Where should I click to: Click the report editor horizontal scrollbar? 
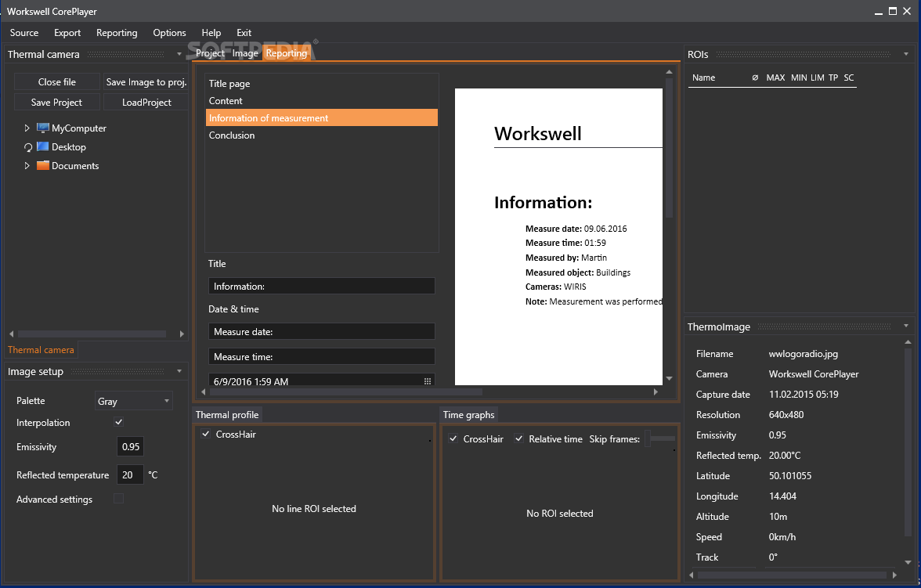pos(346,391)
